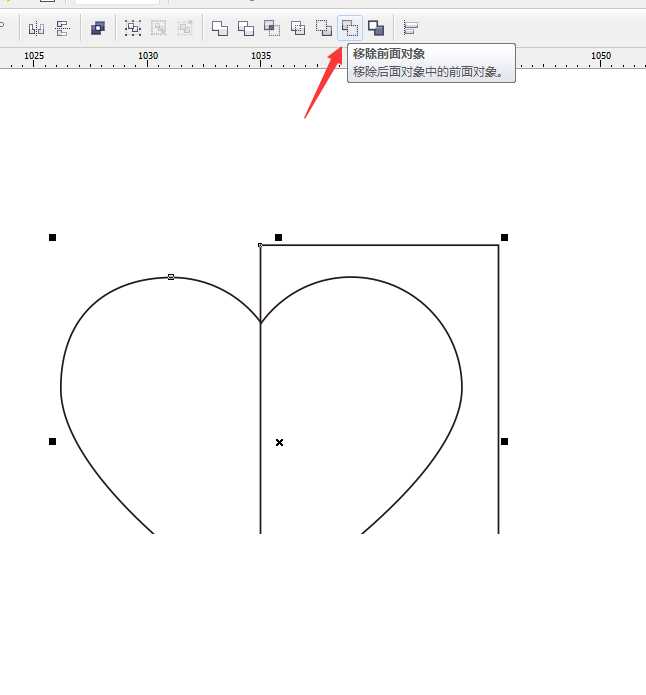
Task: Click the middle-left selection handle
Action: [x=53, y=441]
